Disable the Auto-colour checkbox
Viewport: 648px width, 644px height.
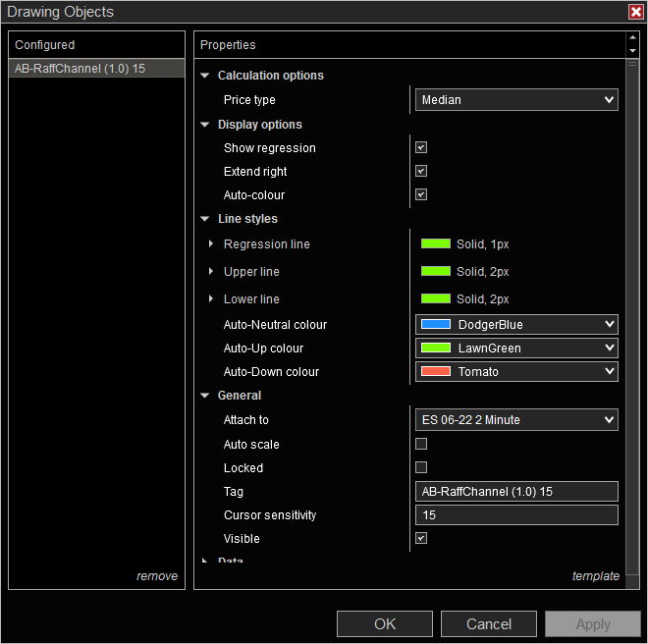click(421, 195)
